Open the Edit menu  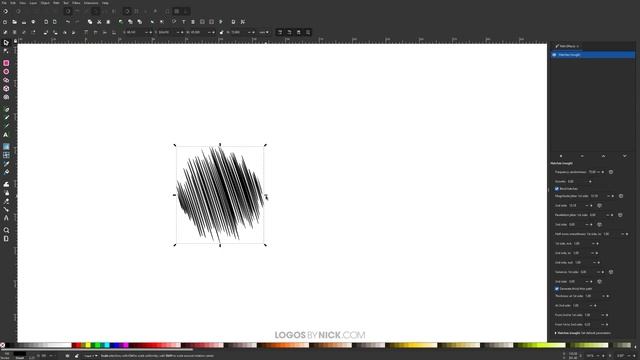13,3
